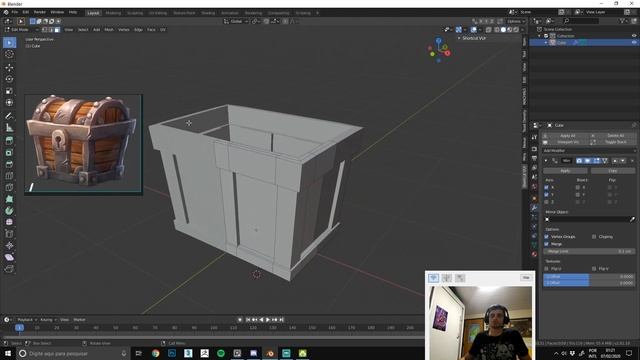Switch to face select mode

click(57, 30)
